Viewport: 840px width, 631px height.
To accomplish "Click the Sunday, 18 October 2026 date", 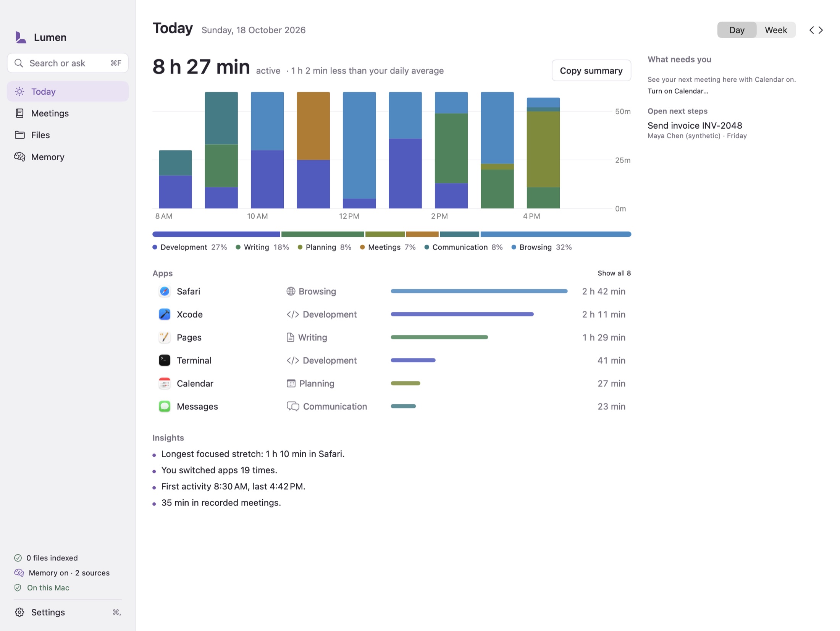I will 254,30.
